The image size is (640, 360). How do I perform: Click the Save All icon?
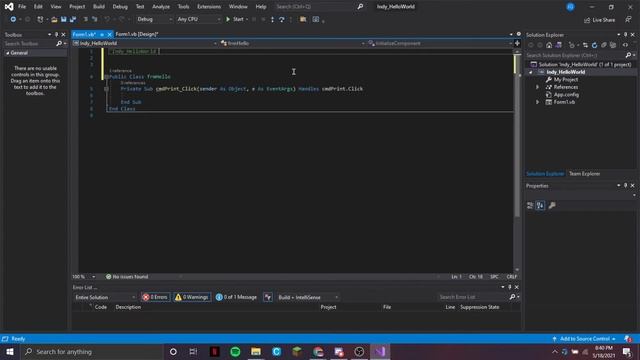pyautogui.click(x=73, y=19)
